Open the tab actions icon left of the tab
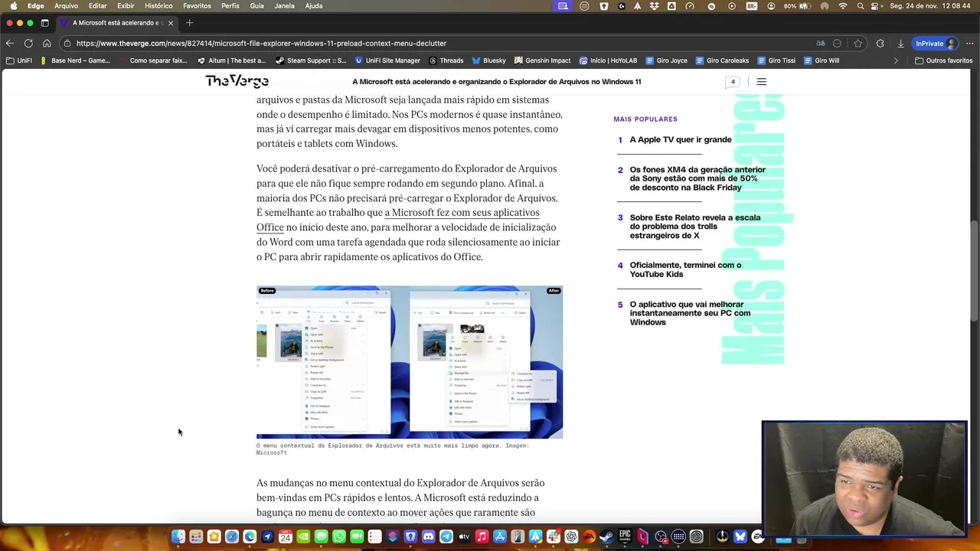This screenshot has width=980, height=551. point(44,23)
